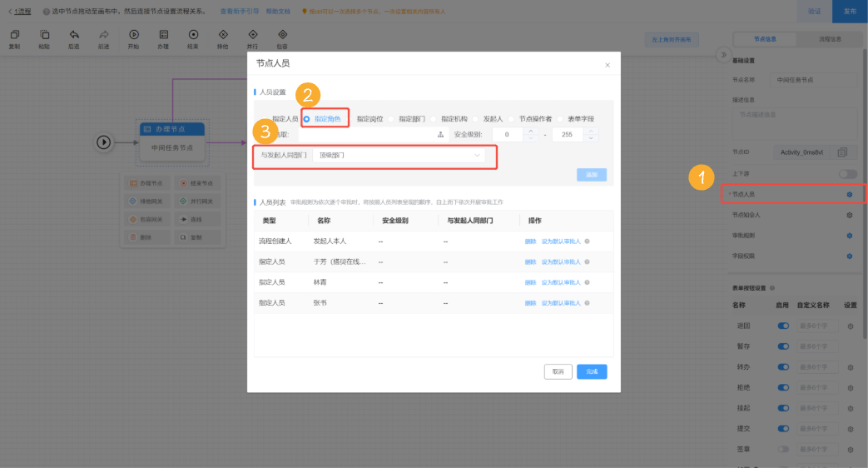This screenshot has width=868, height=468.
Task: Open the 节点人员 settings gear
Action: tap(850, 194)
